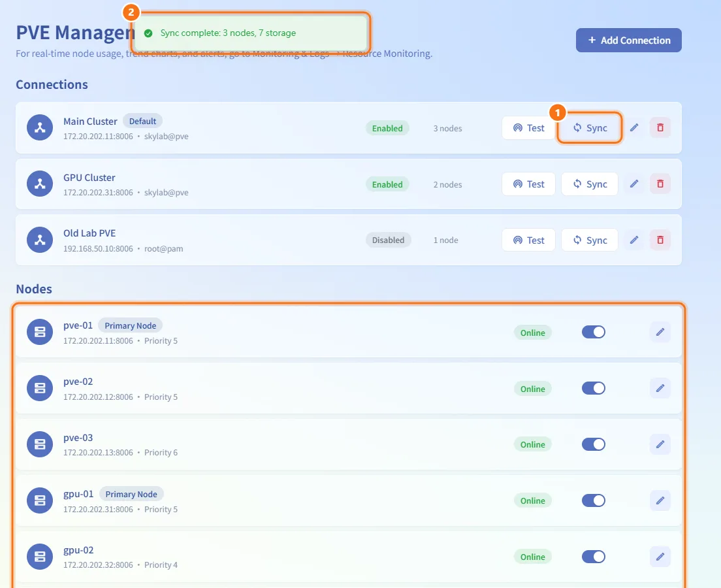The height and width of the screenshot is (588, 721).
Task: Edit node pve-01 with pencil icon
Action: (660, 332)
